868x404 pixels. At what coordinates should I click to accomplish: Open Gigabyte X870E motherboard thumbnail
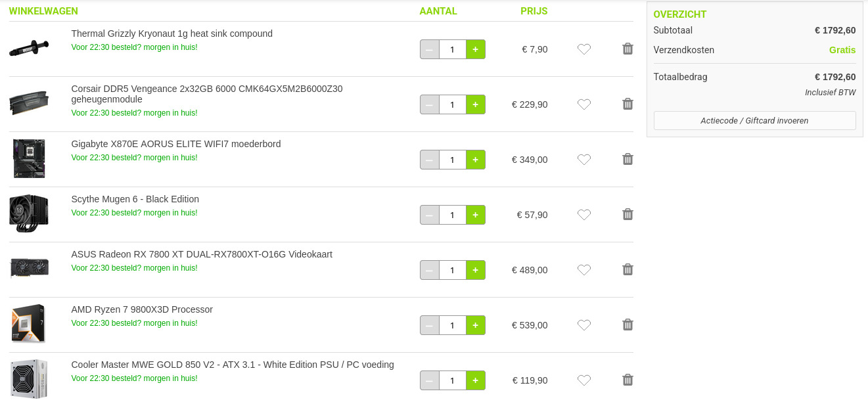[29, 158]
